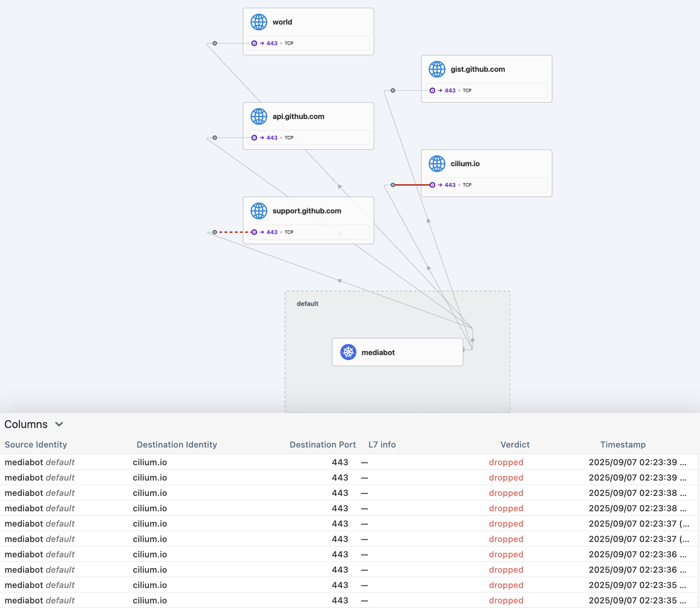The width and height of the screenshot is (700, 608).
Task: Click the first 02:23:37 timestamp
Action: (x=639, y=524)
